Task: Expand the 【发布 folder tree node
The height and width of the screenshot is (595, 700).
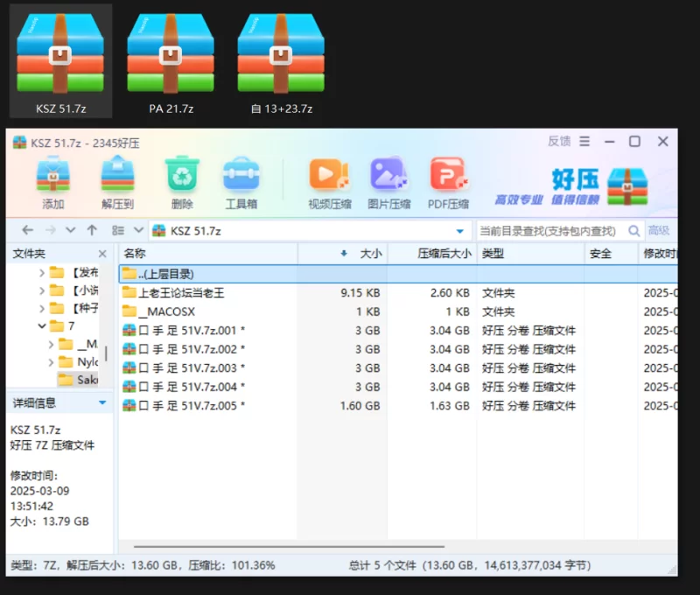Action: [x=41, y=272]
